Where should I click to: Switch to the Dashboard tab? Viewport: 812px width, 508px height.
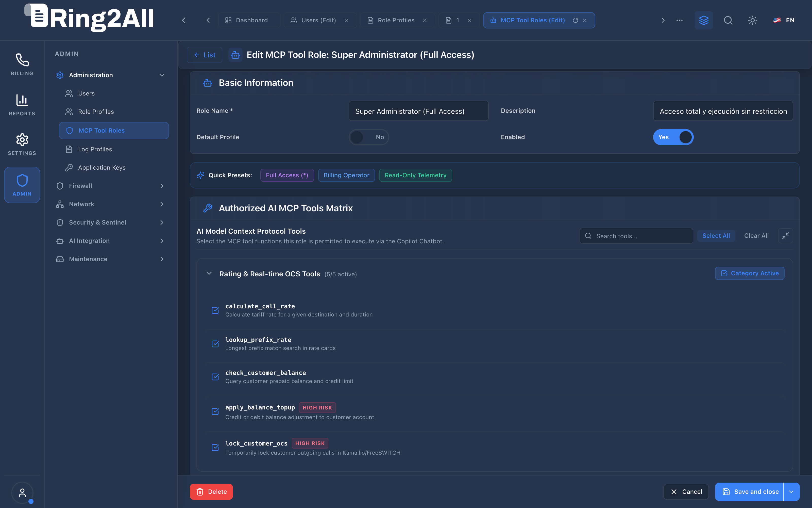coord(249,20)
